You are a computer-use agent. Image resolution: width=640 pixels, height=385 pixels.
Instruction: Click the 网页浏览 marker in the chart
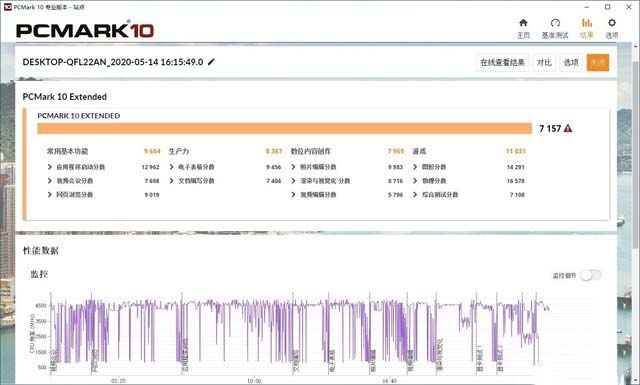click(95, 362)
